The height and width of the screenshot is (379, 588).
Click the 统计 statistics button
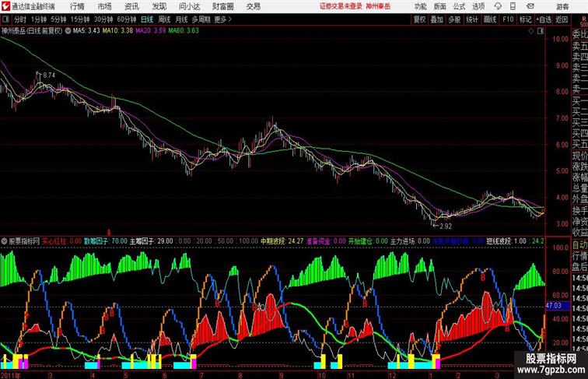pyautogui.click(x=472, y=19)
